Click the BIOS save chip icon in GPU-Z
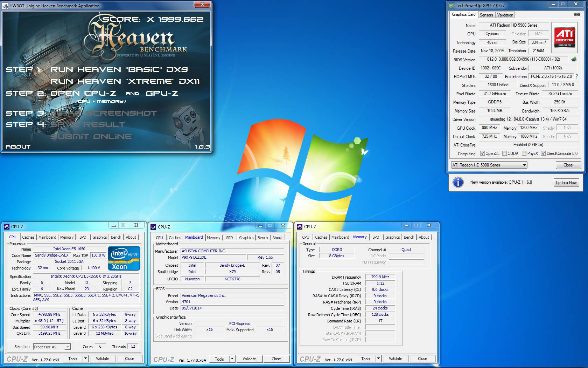The height and width of the screenshot is (368, 588). [574, 59]
